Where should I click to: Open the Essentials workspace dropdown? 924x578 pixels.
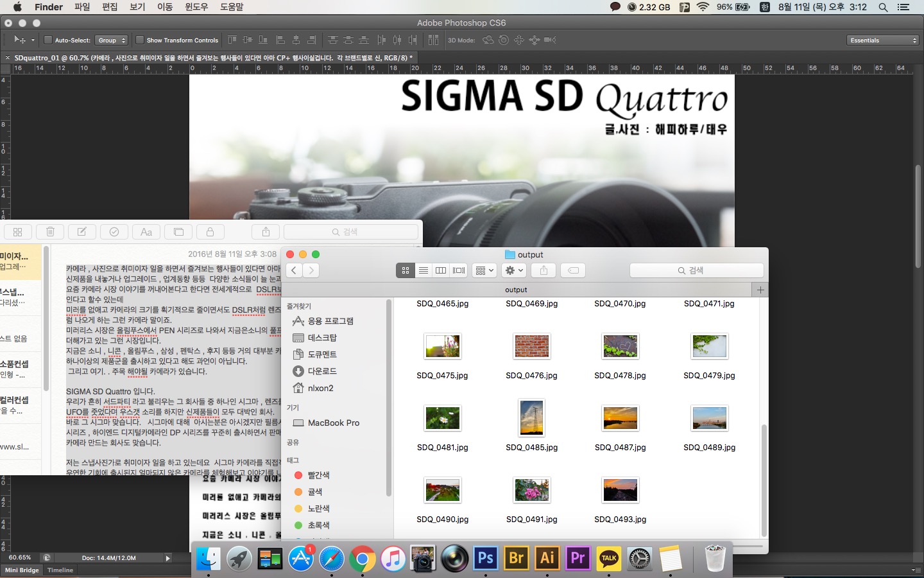tap(883, 40)
